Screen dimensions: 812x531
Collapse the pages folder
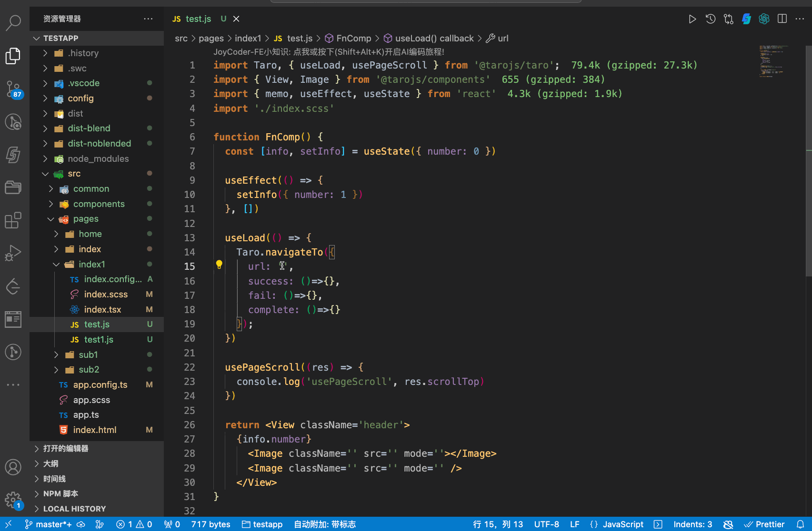click(97, 219)
